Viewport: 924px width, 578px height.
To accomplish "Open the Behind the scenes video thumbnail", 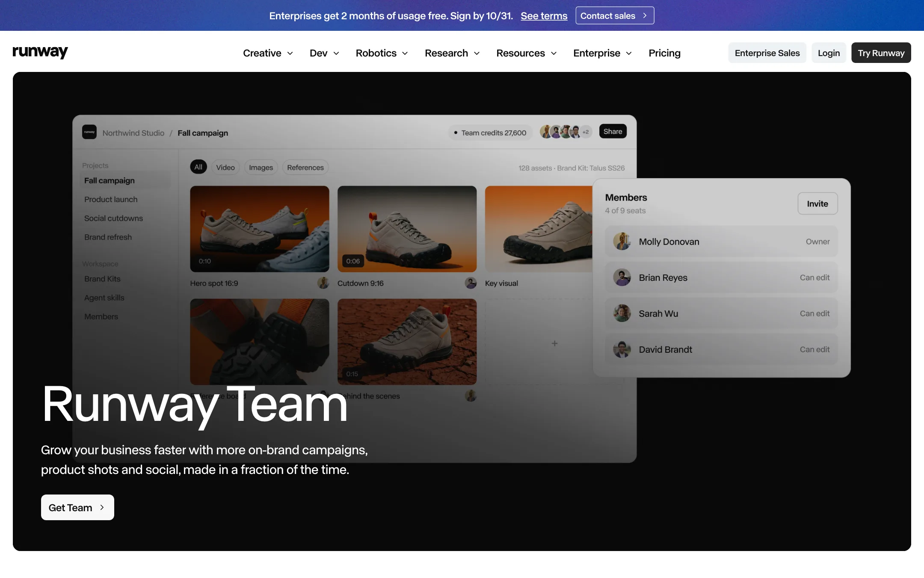I will (x=407, y=342).
